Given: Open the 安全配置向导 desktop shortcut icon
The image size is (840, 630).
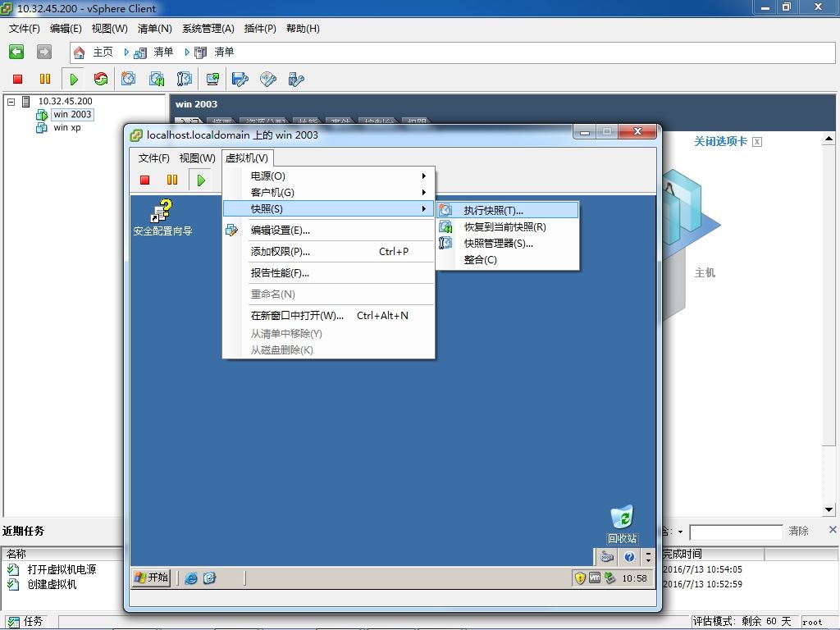Looking at the screenshot, I should (162, 218).
